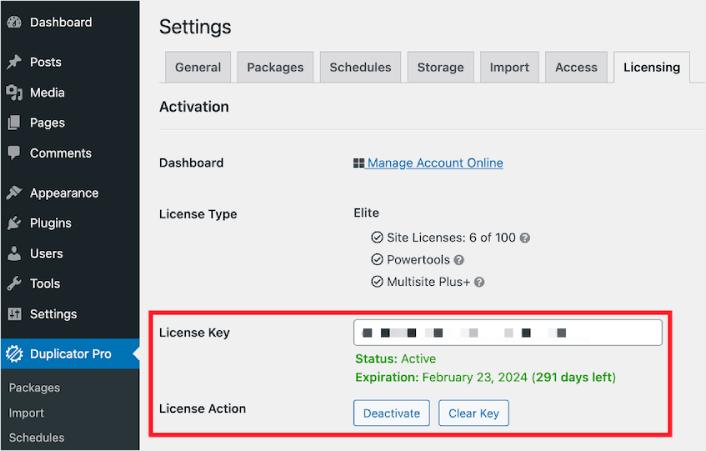
Task: Click the Posts pushpin icon
Action: (14, 62)
